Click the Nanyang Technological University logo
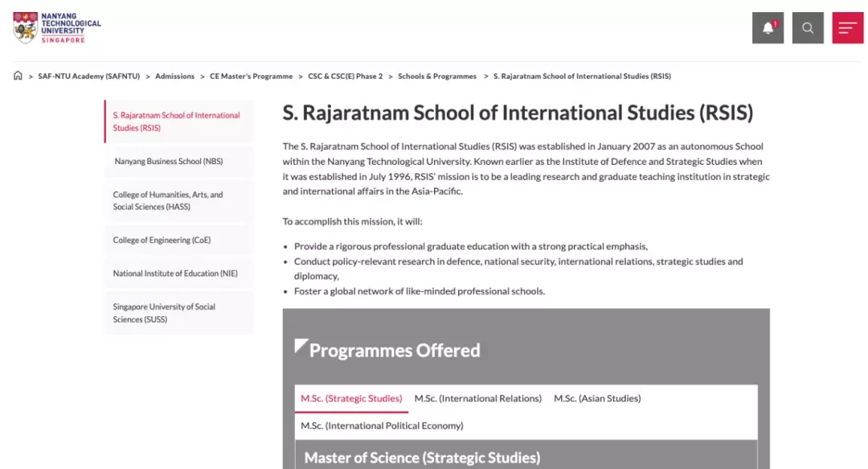 click(57, 27)
